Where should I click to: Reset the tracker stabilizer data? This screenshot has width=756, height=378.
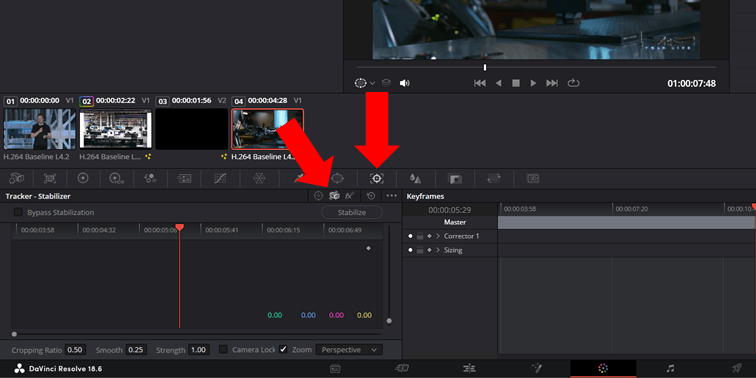(371, 196)
